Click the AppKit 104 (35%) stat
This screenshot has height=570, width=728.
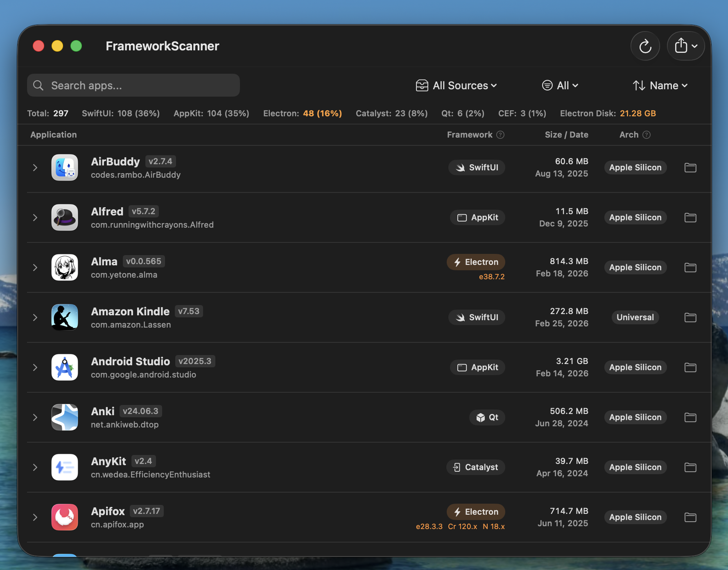coord(211,113)
